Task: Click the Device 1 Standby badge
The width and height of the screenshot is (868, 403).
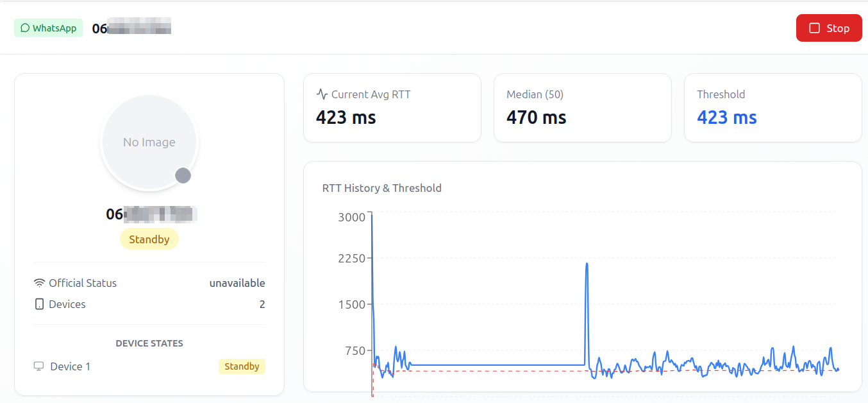Action: click(x=242, y=366)
